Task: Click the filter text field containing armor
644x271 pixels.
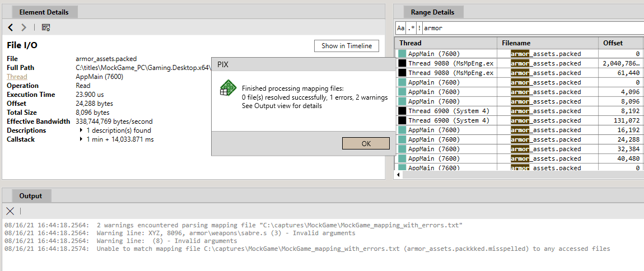Action: point(533,29)
